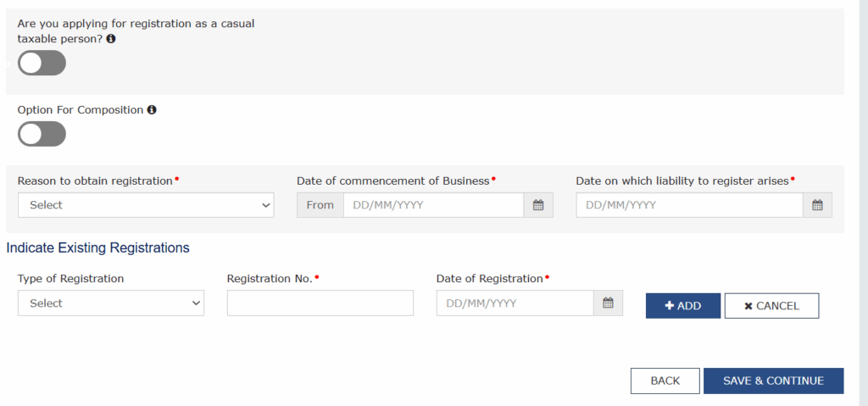Click liability to register date input field

(x=689, y=205)
